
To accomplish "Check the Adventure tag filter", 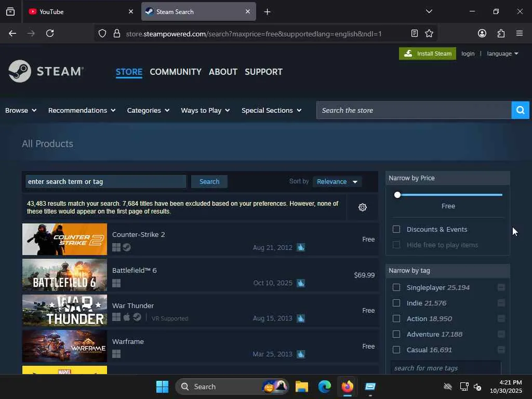I will [396, 334].
